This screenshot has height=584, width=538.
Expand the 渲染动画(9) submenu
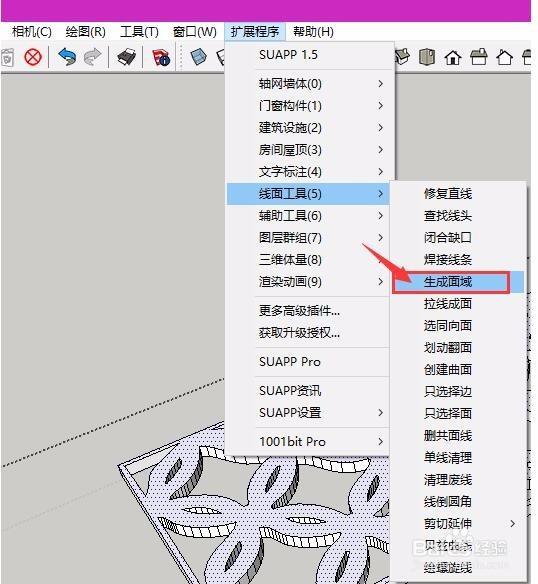(308, 282)
